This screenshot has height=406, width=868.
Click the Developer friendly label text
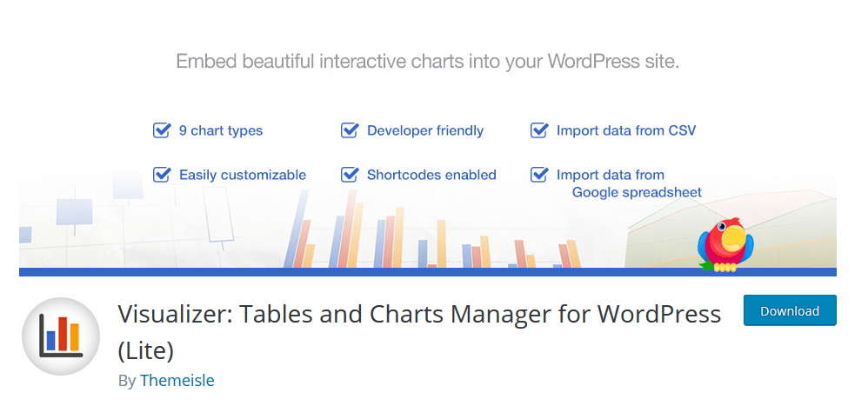pyautogui.click(x=425, y=130)
